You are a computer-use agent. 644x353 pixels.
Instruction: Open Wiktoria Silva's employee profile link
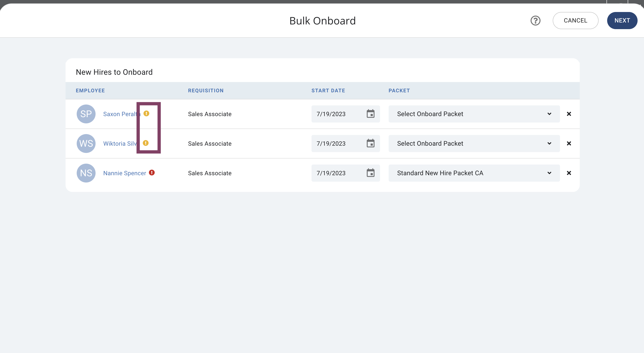tap(121, 144)
